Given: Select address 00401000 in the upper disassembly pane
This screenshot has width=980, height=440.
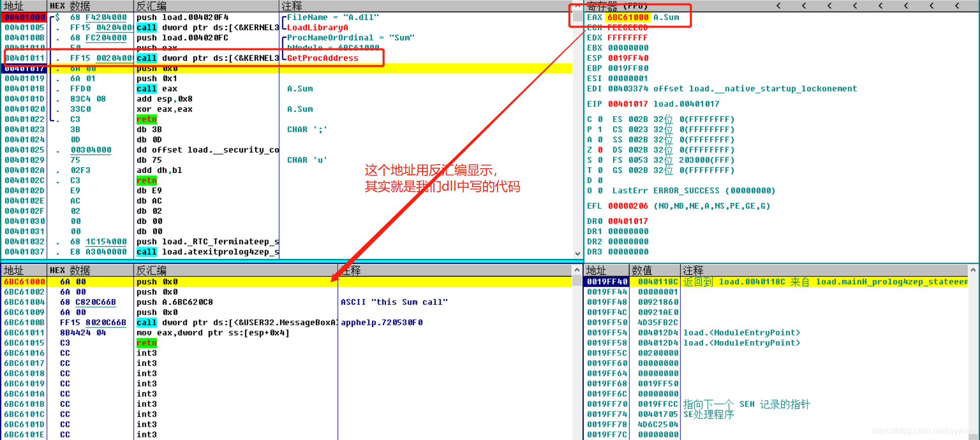Looking at the screenshot, I should (24, 17).
